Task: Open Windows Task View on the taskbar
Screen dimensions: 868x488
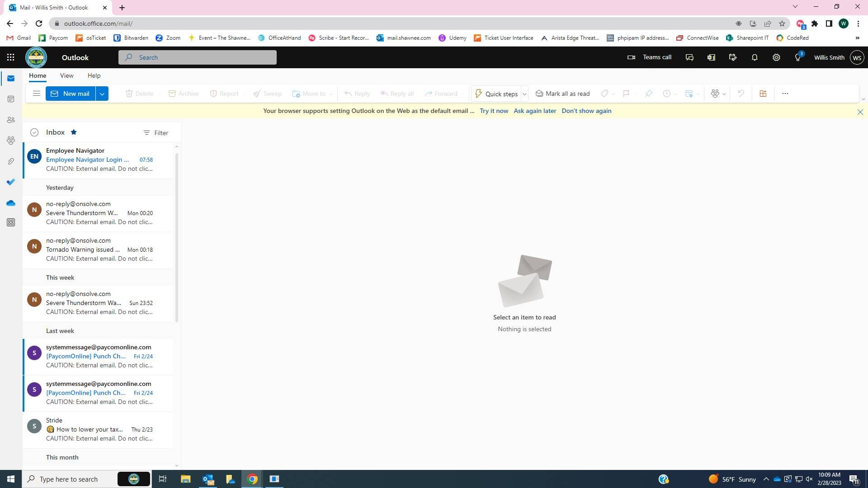Action: click(163, 479)
